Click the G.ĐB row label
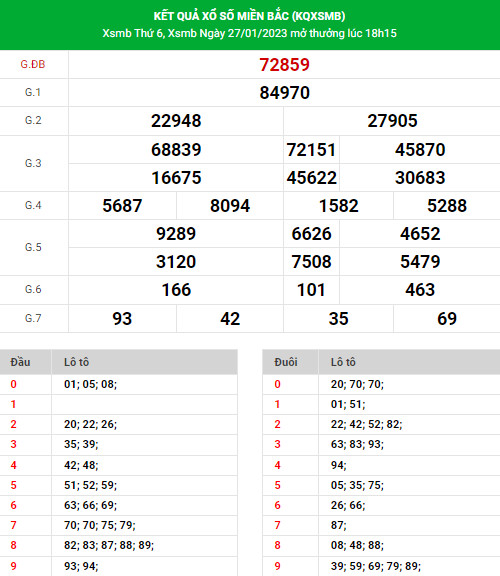The height and width of the screenshot is (576, 500). coord(33,64)
